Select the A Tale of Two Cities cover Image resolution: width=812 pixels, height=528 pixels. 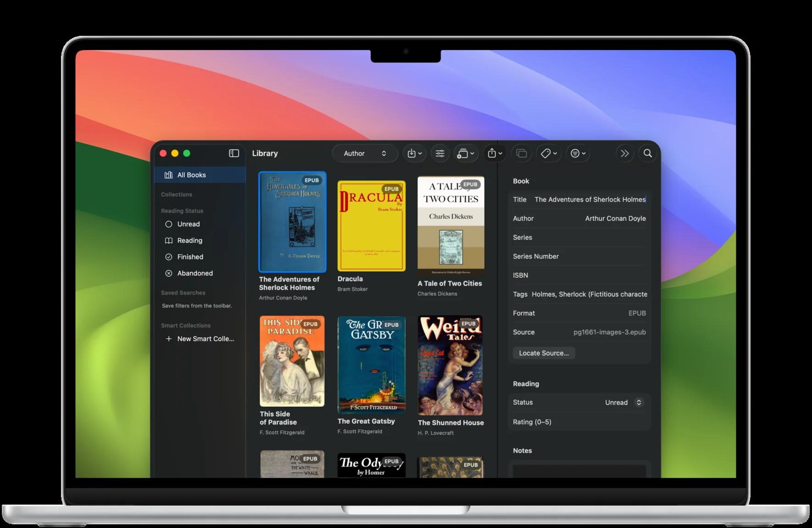pyautogui.click(x=451, y=226)
